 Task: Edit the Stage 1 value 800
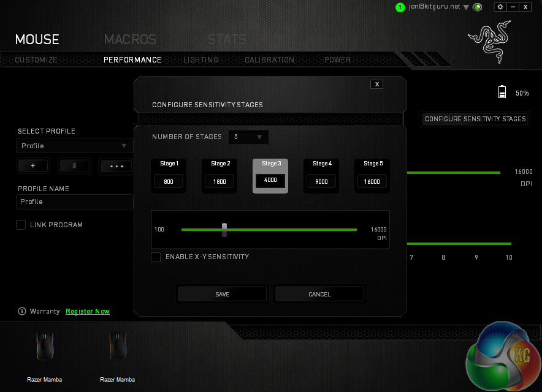point(169,181)
